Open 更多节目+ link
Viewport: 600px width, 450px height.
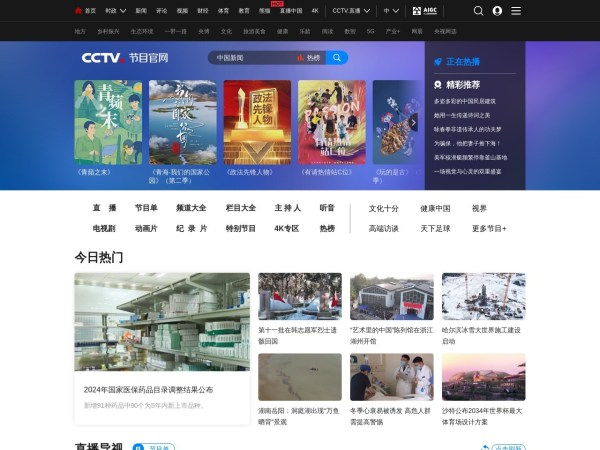490,228
